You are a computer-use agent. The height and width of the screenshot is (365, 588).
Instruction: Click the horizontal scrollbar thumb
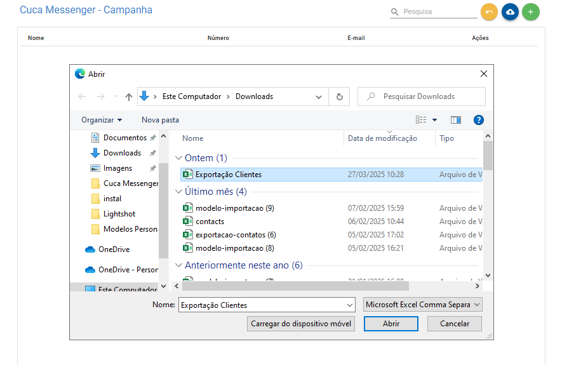[x=295, y=286]
